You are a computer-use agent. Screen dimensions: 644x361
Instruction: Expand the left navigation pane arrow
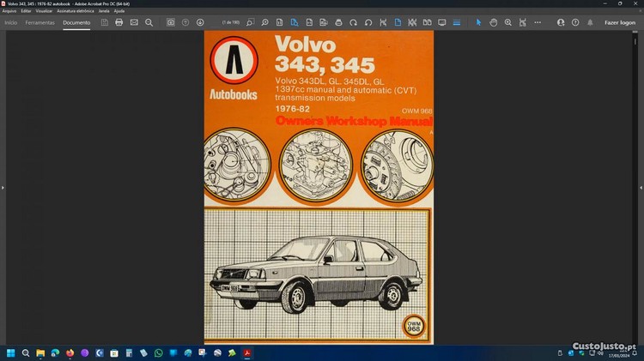[x=3, y=187]
